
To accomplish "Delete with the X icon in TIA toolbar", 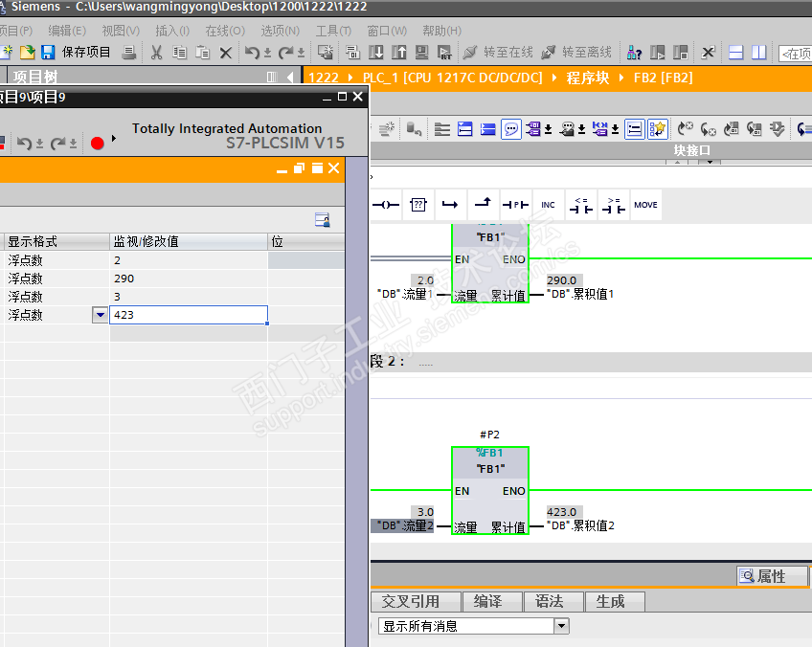I will pos(225,53).
